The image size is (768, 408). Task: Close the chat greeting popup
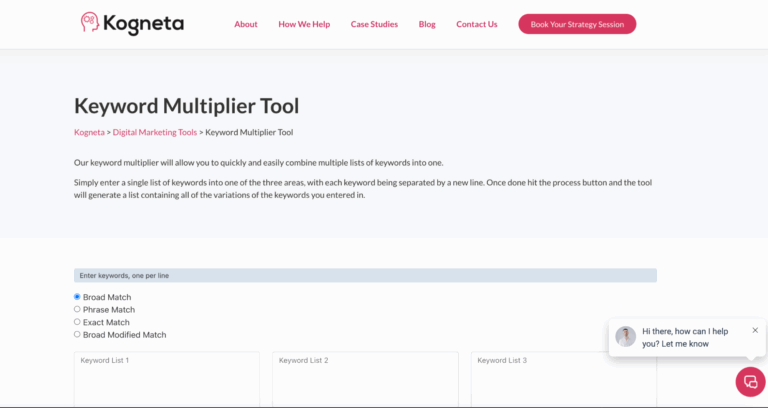(755, 330)
